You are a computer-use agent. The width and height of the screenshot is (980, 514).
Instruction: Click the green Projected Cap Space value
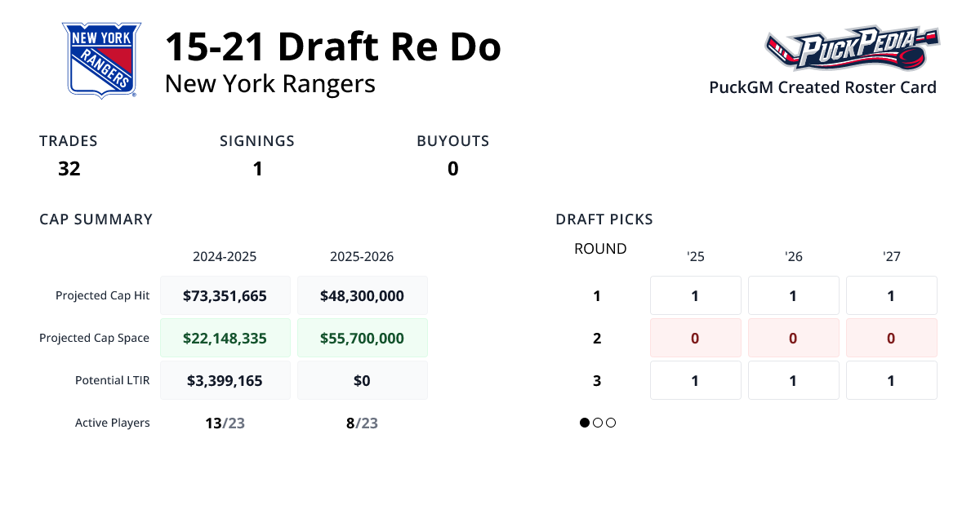click(x=225, y=337)
